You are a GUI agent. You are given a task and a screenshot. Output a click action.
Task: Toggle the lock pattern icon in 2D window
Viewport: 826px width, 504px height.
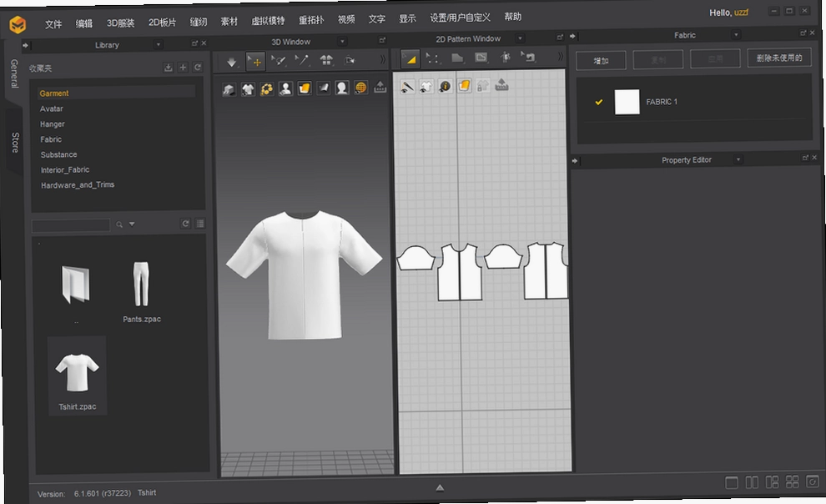pos(482,85)
